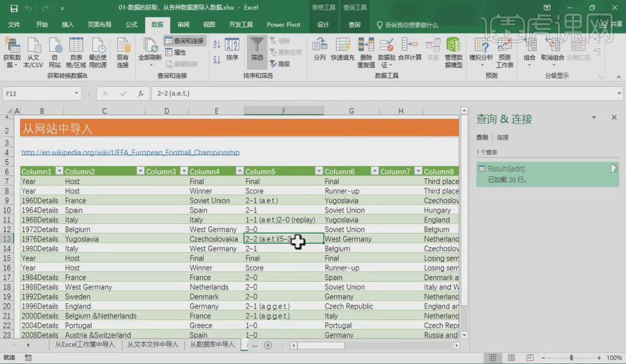626x364 pixels.
Task: Click vertical scrollbar down arrow
Action: [x=464, y=336]
